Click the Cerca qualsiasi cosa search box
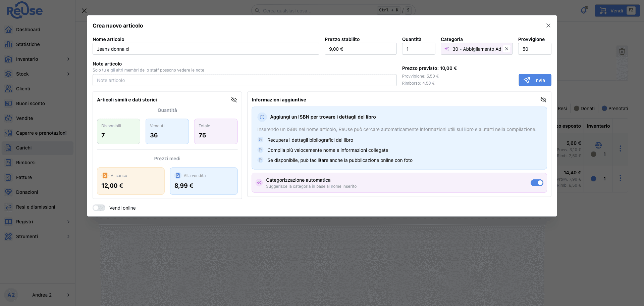The height and width of the screenshot is (306, 644). click(x=333, y=10)
